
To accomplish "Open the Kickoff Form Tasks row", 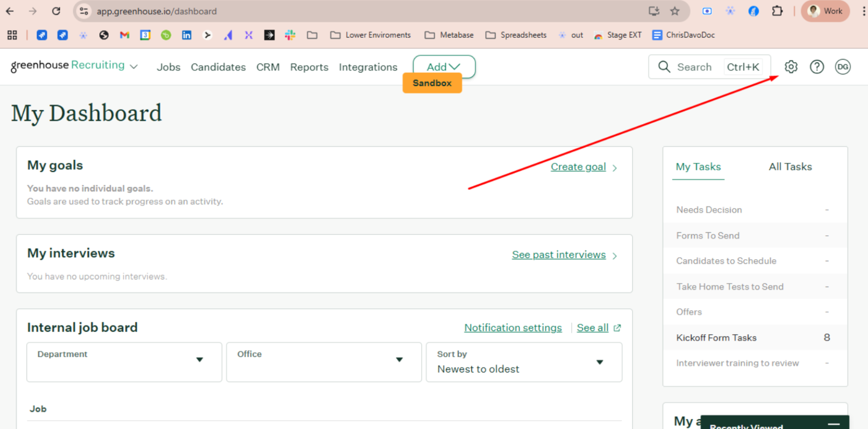I will click(x=755, y=338).
